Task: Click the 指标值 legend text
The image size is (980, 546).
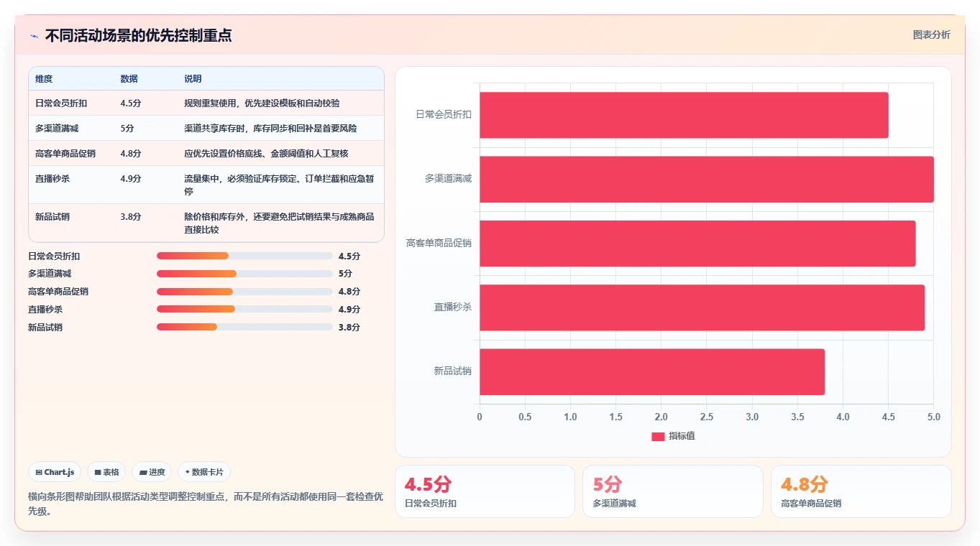Action: 682,436
